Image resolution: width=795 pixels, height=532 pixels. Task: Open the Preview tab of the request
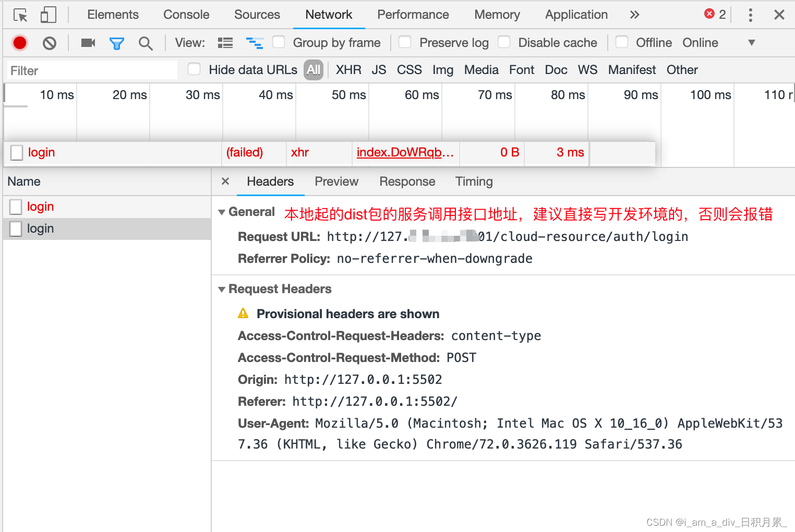pos(336,182)
